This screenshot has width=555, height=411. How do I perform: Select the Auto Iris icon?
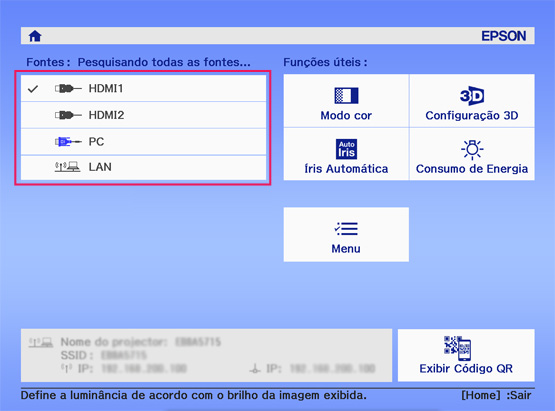[346, 149]
